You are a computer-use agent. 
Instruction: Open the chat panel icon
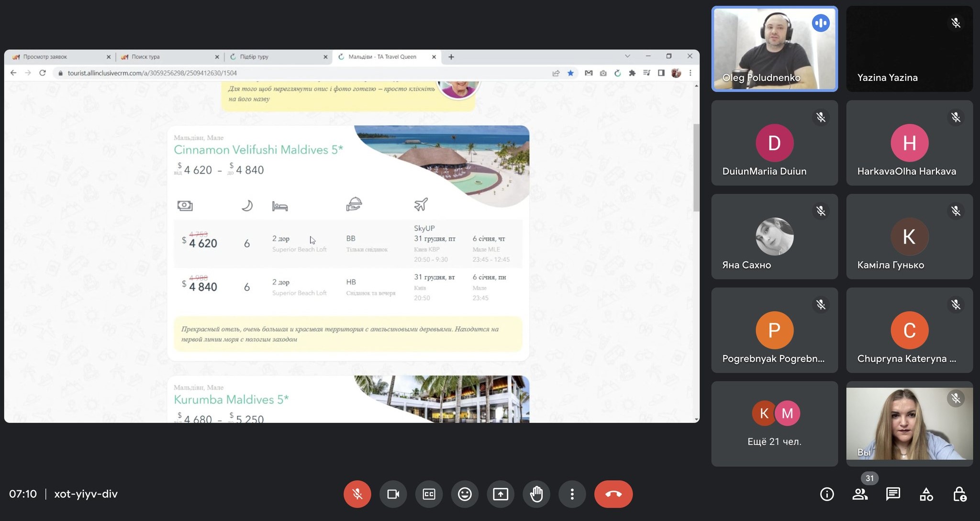[893, 494]
